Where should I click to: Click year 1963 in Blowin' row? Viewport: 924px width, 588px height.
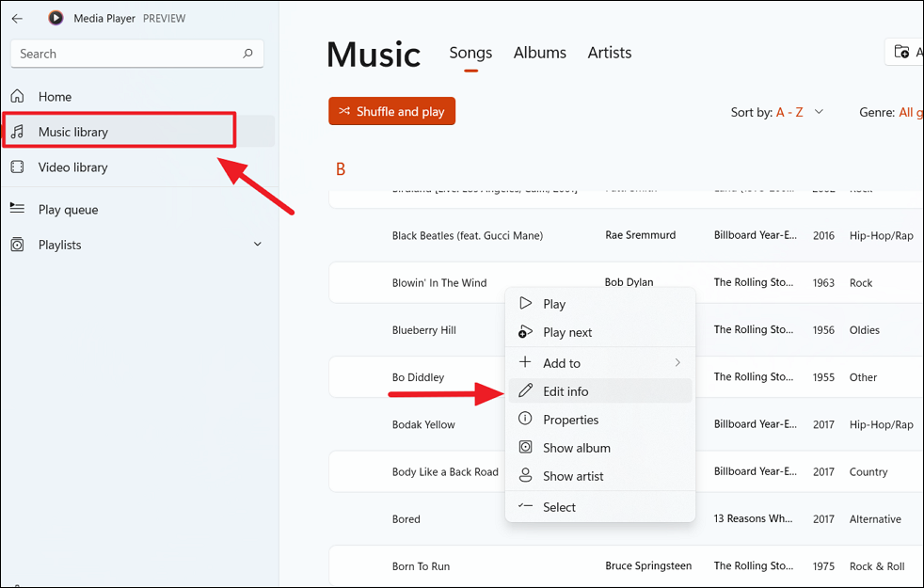823,283
